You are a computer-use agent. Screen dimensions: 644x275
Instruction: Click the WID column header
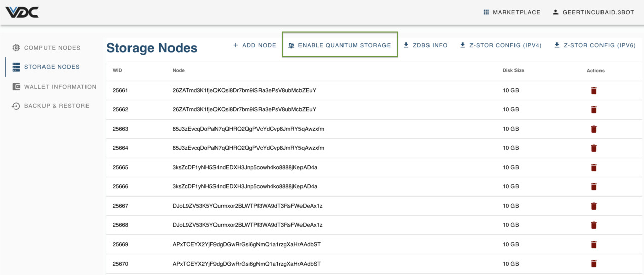tap(117, 70)
